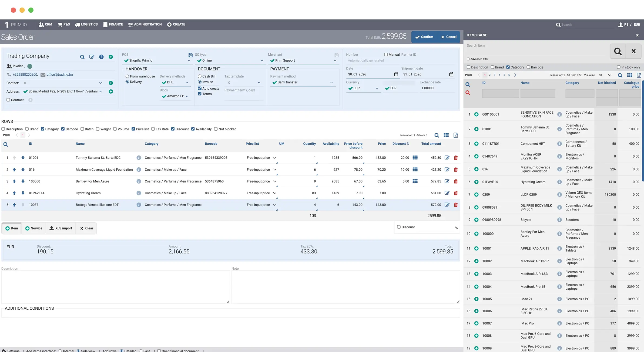This screenshot has width=644, height=352.
Task: Open the LOGISTICS menu
Action: coord(86,25)
